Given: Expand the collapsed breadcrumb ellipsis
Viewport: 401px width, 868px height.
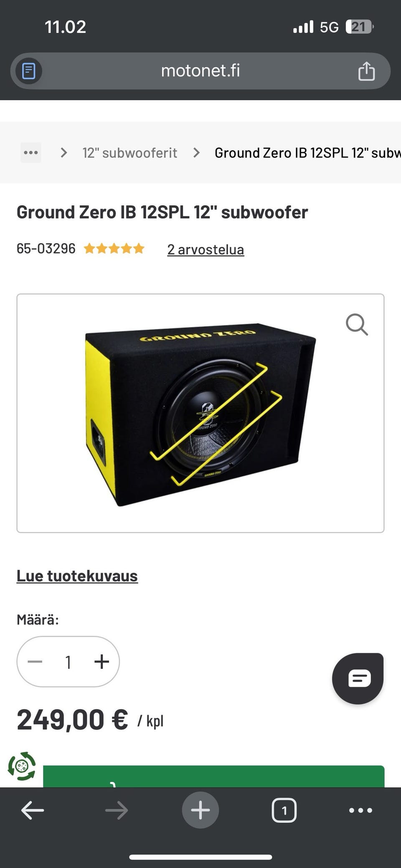Looking at the screenshot, I should 31,152.
